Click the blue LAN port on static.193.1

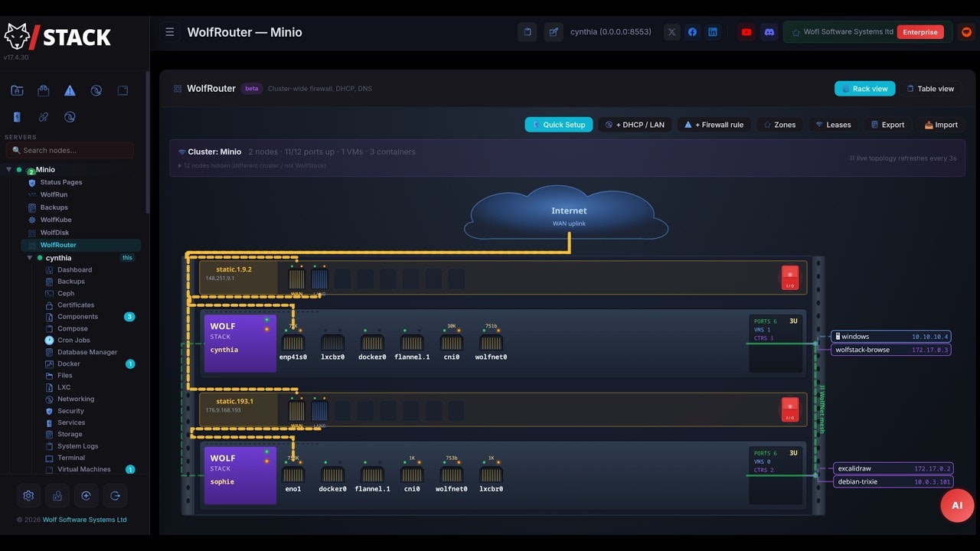(319, 412)
